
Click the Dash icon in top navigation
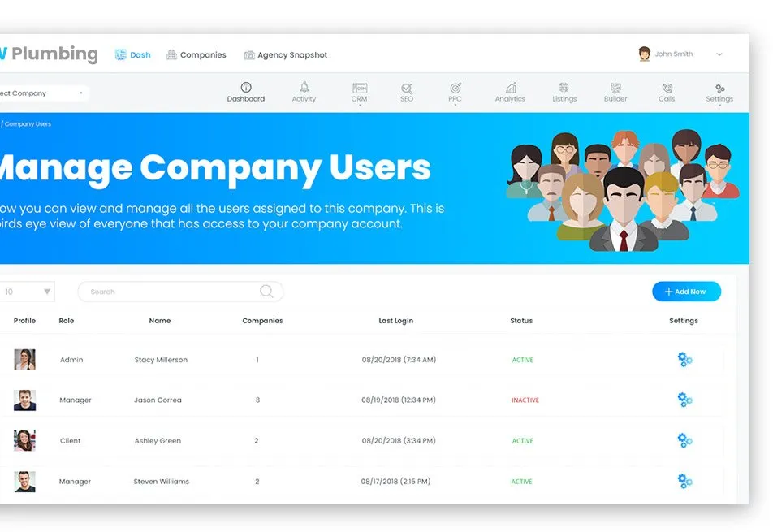120,54
